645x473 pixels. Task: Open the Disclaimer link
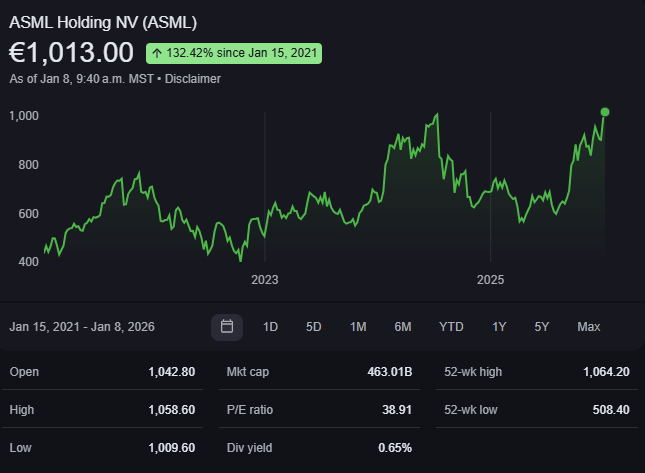click(193, 79)
